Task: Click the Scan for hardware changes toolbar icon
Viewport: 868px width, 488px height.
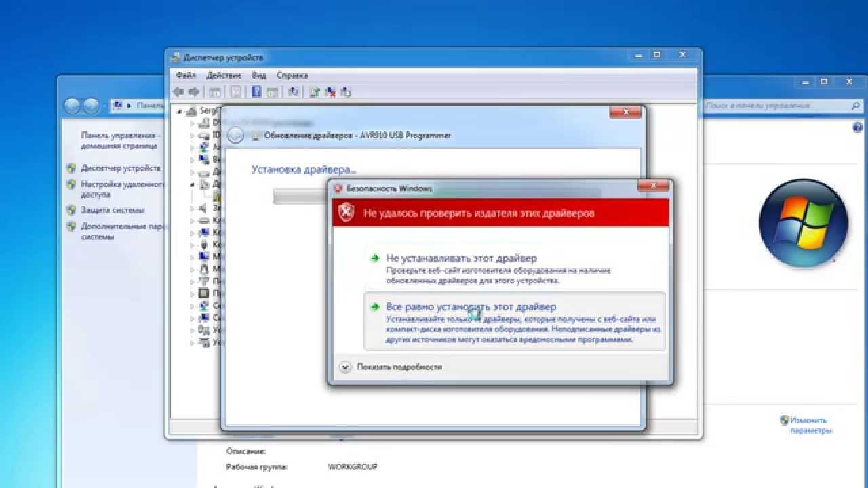Action: click(293, 91)
